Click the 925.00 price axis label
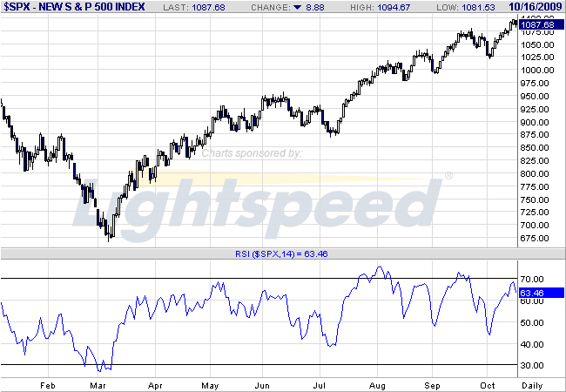The width and height of the screenshot is (566, 392). [x=535, y=109]
